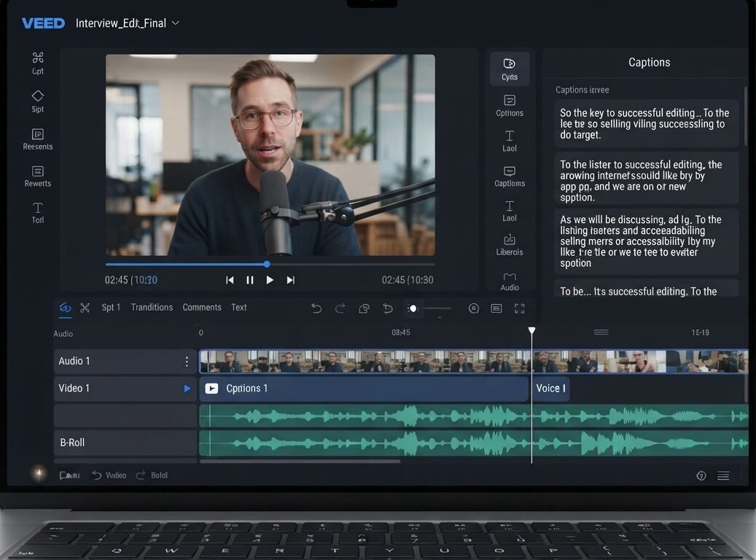The image size is (756, 560).
Task: Click the link tool icon in timeline toolbar
Action: point(65,308)
